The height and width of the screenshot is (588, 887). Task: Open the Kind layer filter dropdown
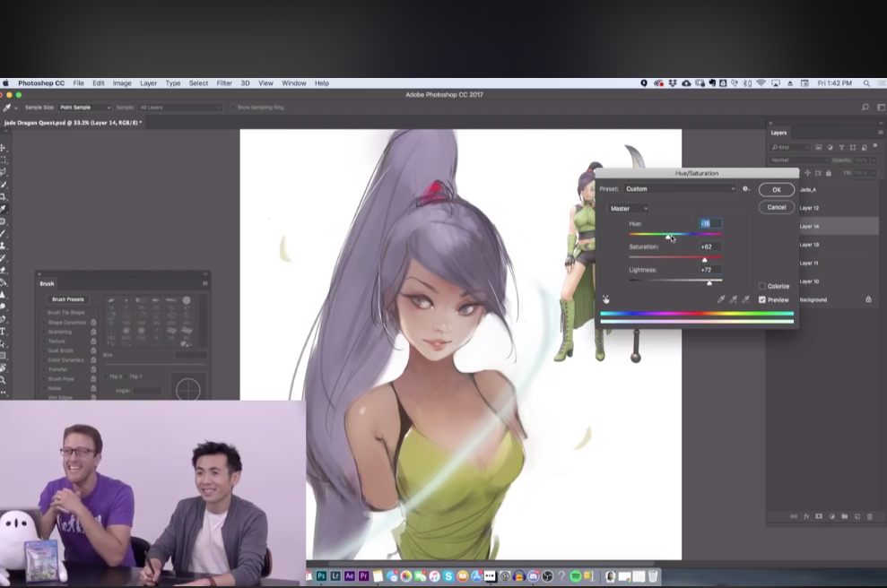click(790, 148)
